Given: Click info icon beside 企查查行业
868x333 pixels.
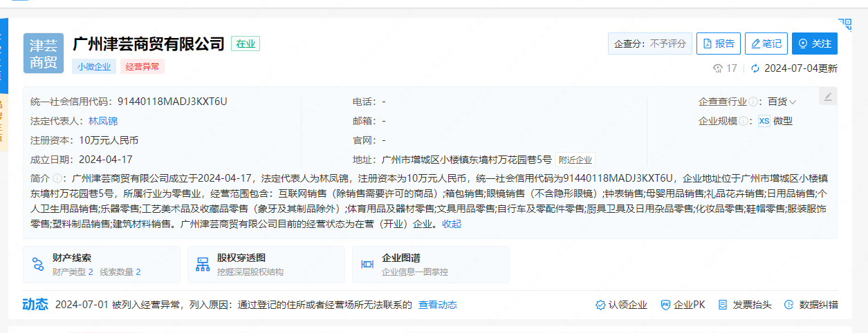Looking at the screenshot, I should pyautogui.click(x=754, y=102).
